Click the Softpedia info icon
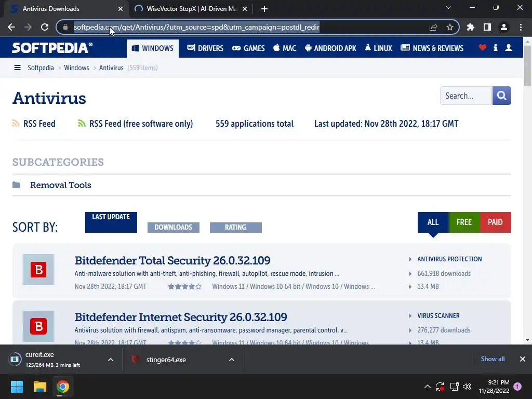This screenshot has height=399, width=532. click(495, 47)
